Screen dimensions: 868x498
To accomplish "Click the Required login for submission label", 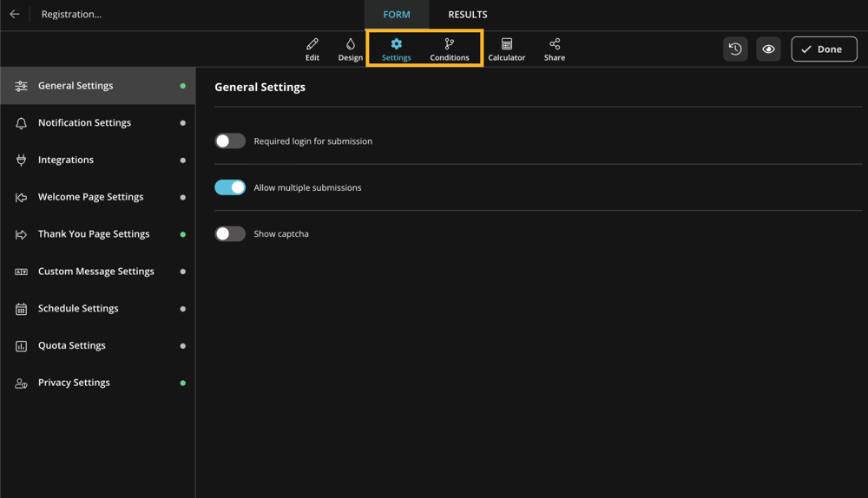I will pyautogui.click(x=312, y=141).
